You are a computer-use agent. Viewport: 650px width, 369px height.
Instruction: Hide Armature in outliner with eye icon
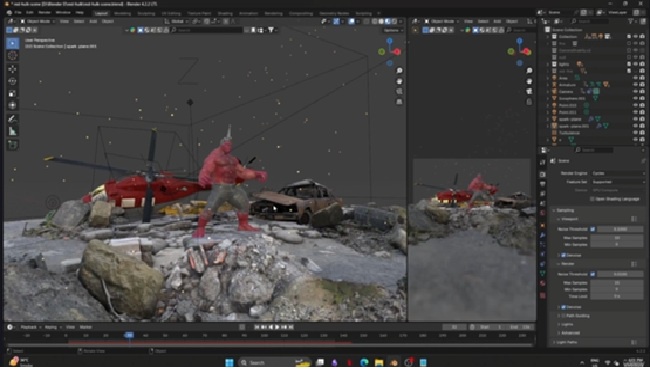pyautogui.click(x=635, y=85)
